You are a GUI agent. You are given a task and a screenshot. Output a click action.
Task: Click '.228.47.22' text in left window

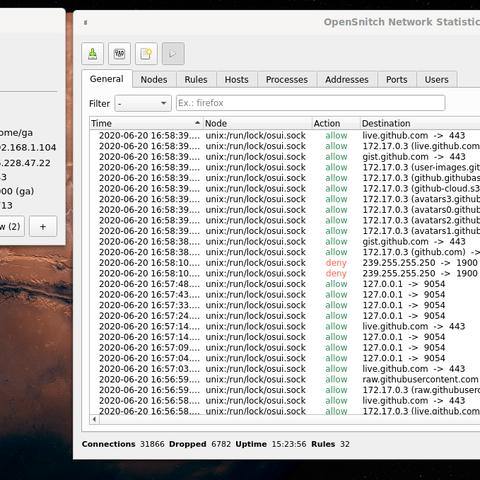(x=25, y=163)
